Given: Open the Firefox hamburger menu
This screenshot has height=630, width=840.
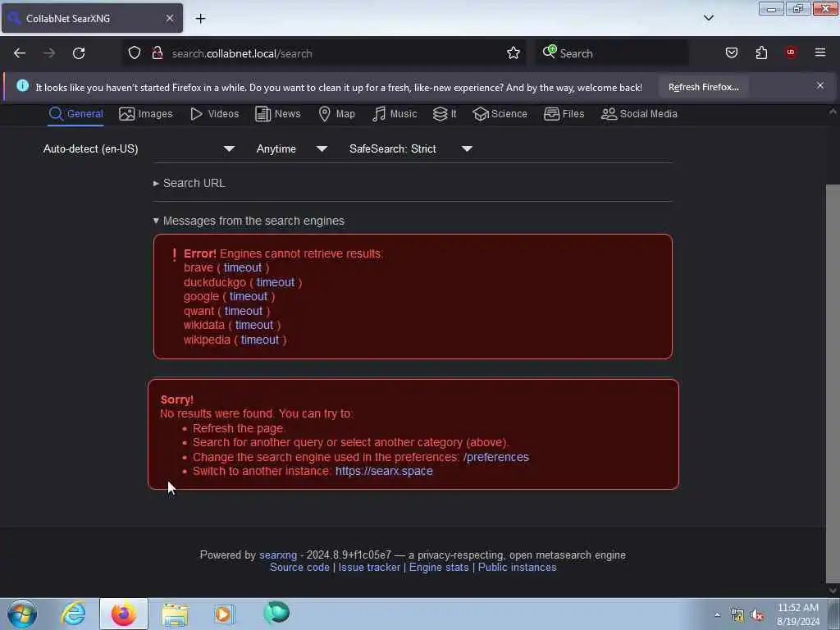Looking at the screenshot, I should (820, 52).
